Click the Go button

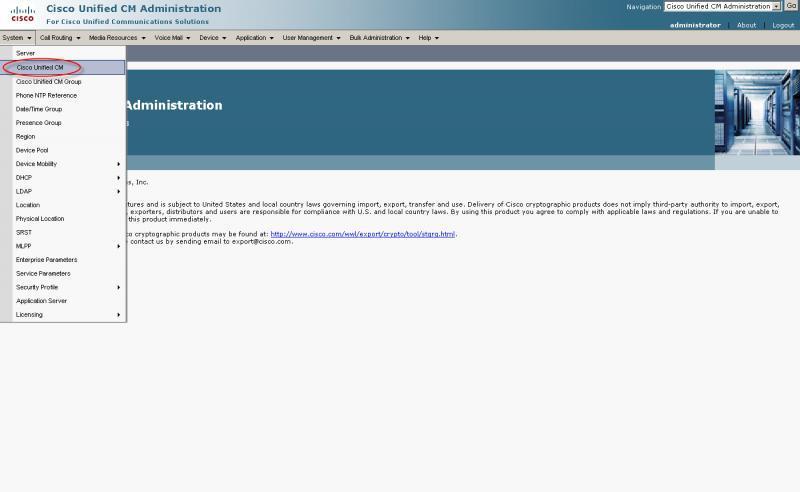pos(791,6)
